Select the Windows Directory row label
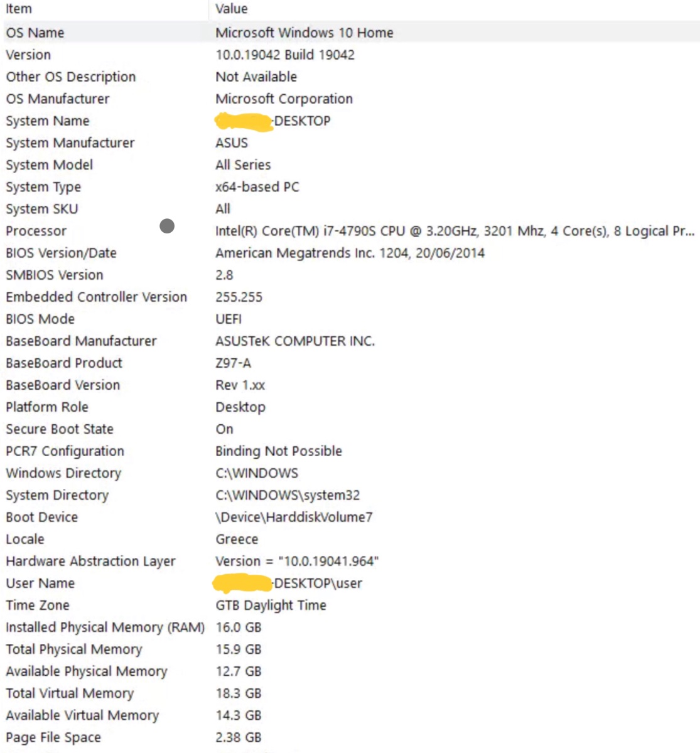The height and width of the screenshot is (753, 700). [x=63, y=473]
